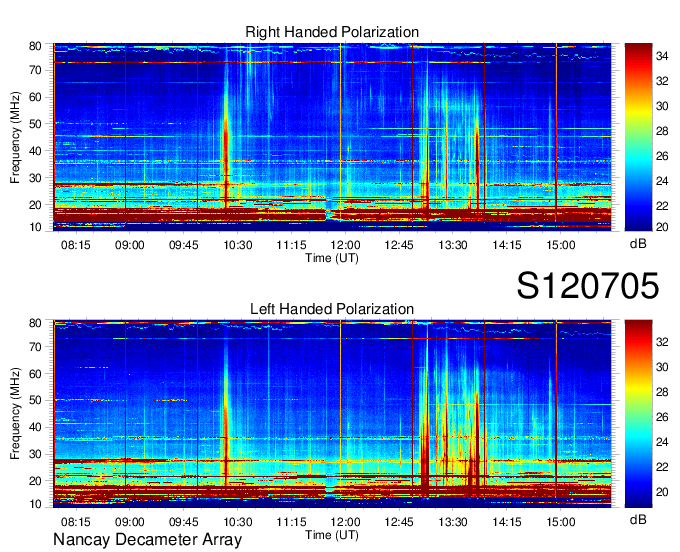Click the dB unit label under lower color bar

point(638,520)
